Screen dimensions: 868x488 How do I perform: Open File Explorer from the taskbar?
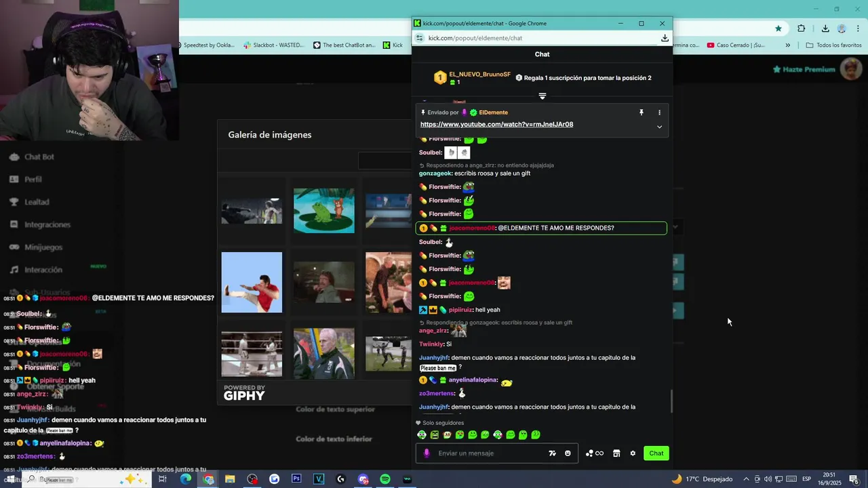pyautogui.click(x=230, y=479)
